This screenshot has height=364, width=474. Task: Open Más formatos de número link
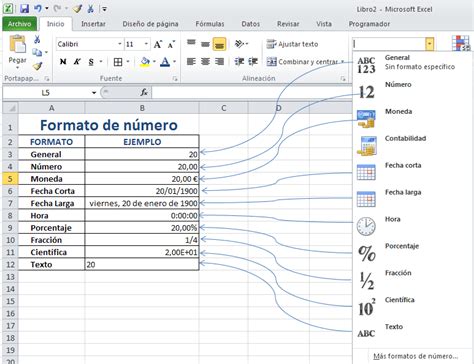click(416, 356)
